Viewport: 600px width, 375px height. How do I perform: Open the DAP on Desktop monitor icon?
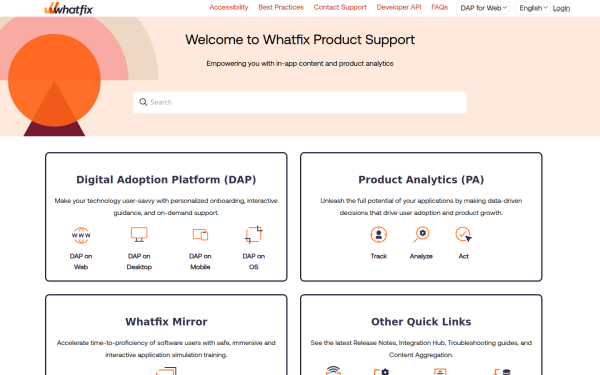pos(139,235)
